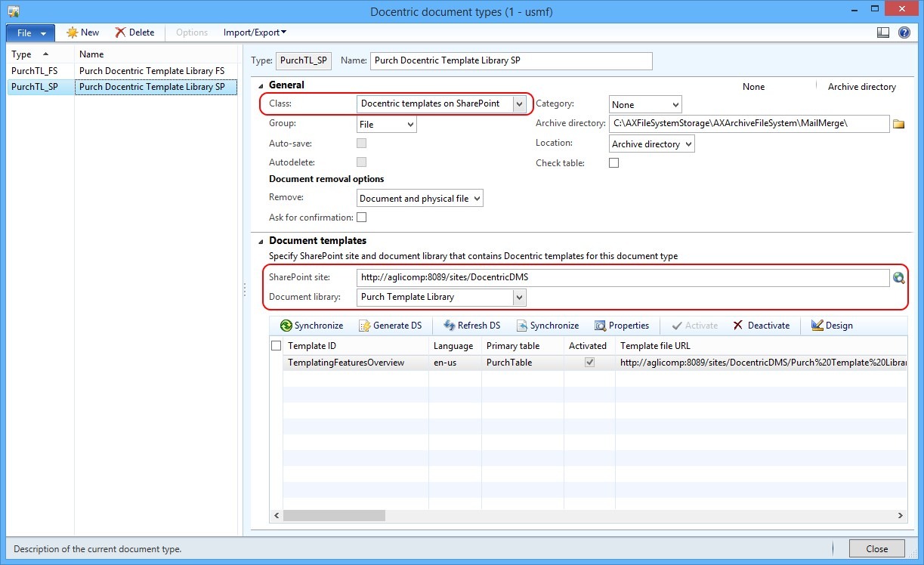Click the Archive directory path field
This screenshot has height=565, width=924.
(x=749, y=124)
